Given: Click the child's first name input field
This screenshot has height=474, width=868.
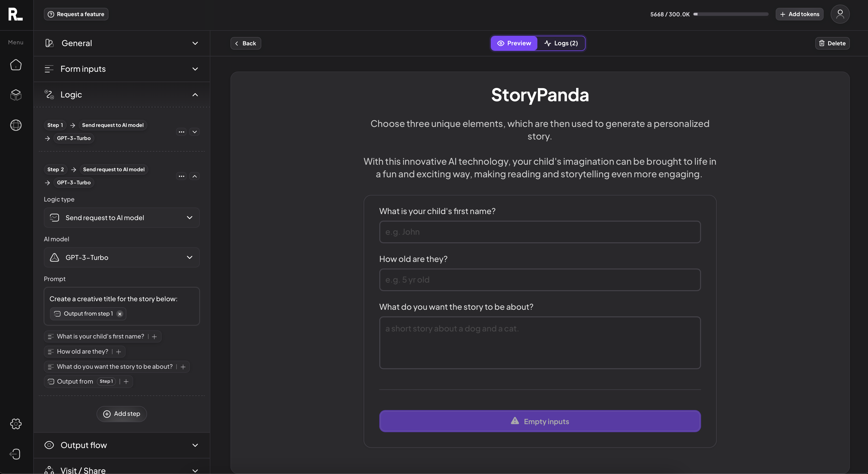Looking at the screenshot, I should [x=540, y=232].
